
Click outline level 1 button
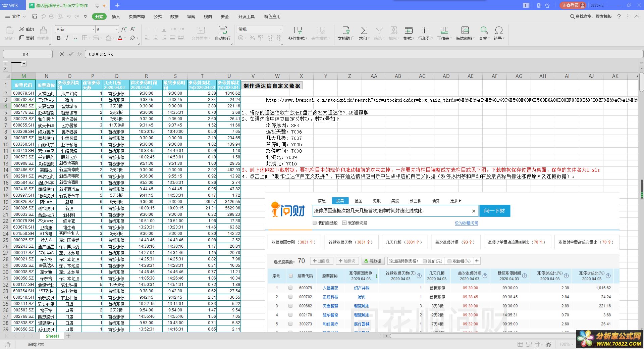[5, 64]
